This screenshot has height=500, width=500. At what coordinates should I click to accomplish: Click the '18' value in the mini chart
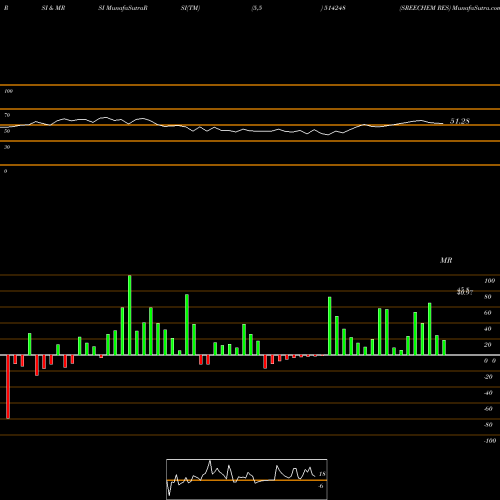pos(322,474)
